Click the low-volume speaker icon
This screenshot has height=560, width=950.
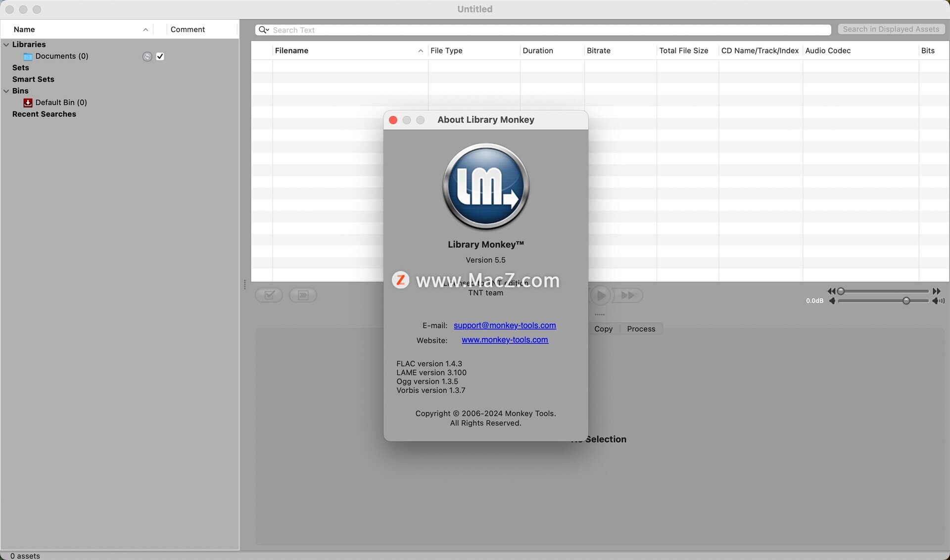click(x=832, y=301)
